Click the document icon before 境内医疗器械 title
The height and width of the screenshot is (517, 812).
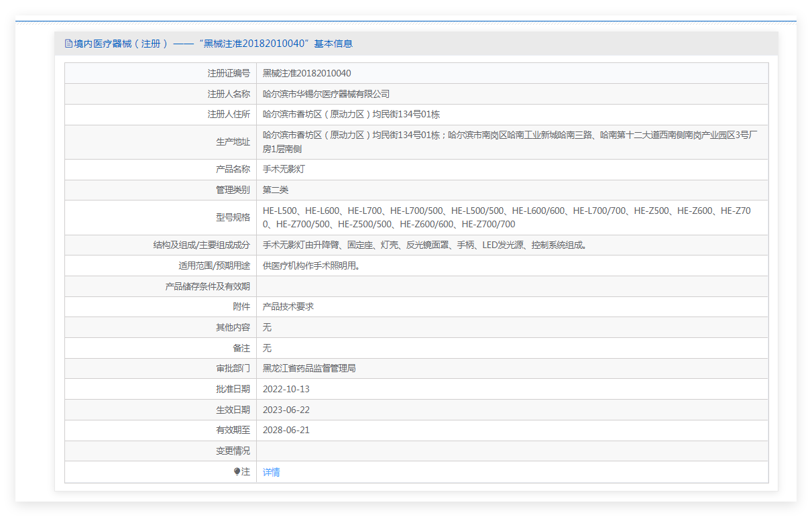[68, 44]
